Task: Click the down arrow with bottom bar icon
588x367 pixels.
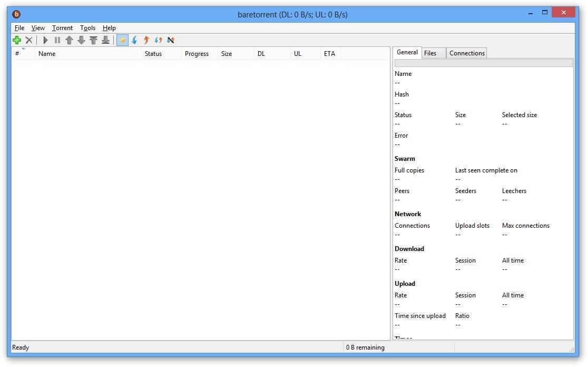Action: pos(105,40)
